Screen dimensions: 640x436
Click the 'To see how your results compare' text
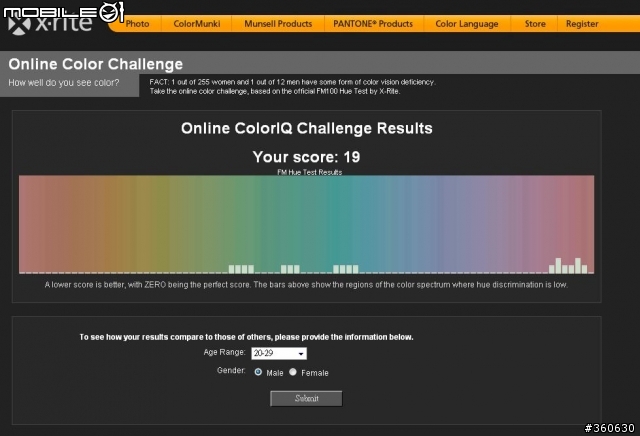coord(246,337)
